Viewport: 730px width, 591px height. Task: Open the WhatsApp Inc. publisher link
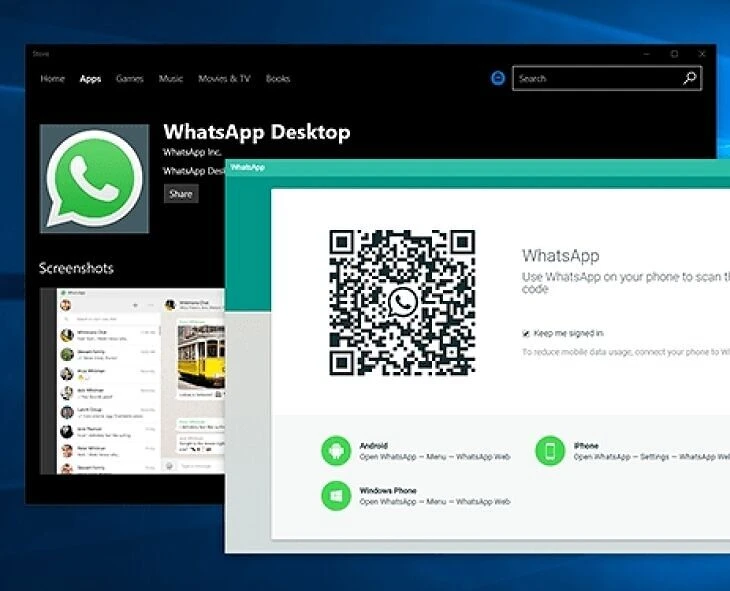coord(192,152)
